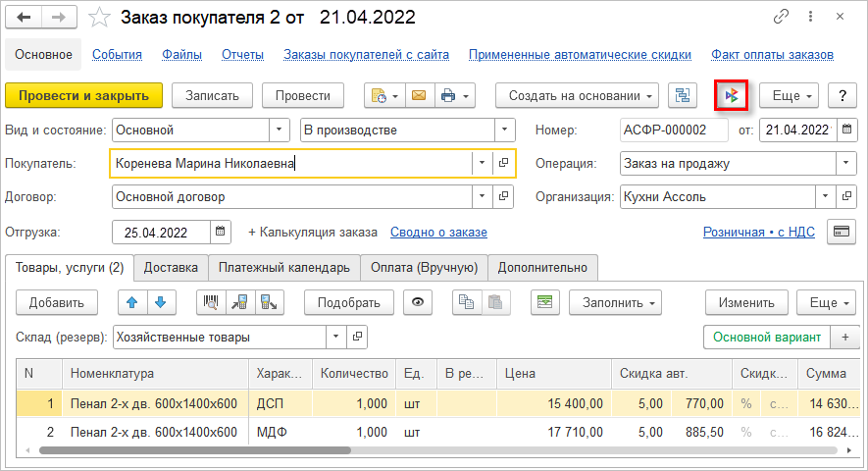This screenshot has height=471, width=868.
Task: Switch to the Доставка tab
Action: [171, 267]
